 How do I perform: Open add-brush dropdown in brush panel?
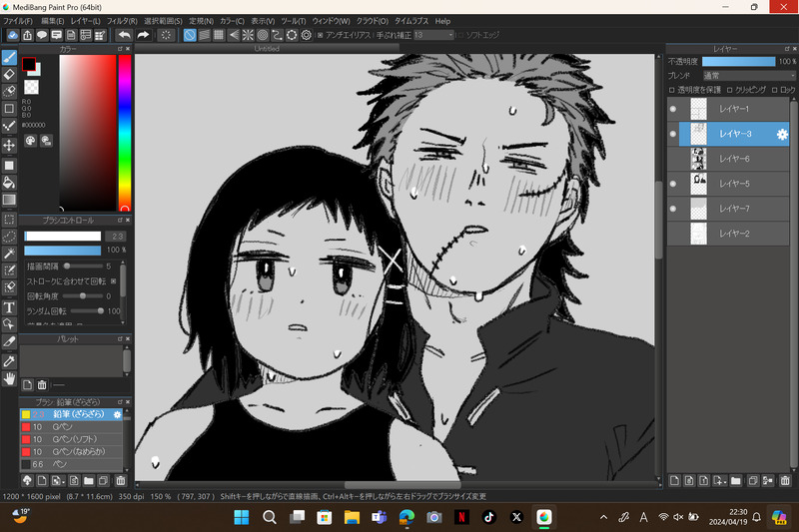click(58, 480)
